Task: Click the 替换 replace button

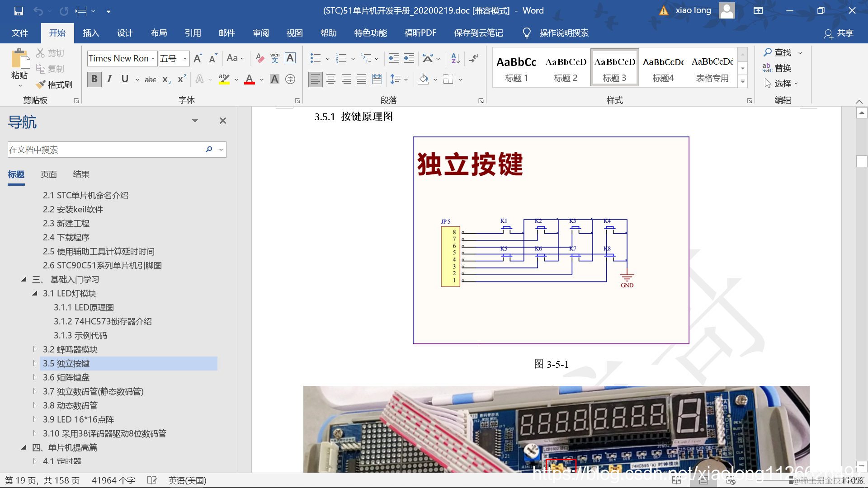Action: click(777, 68)
